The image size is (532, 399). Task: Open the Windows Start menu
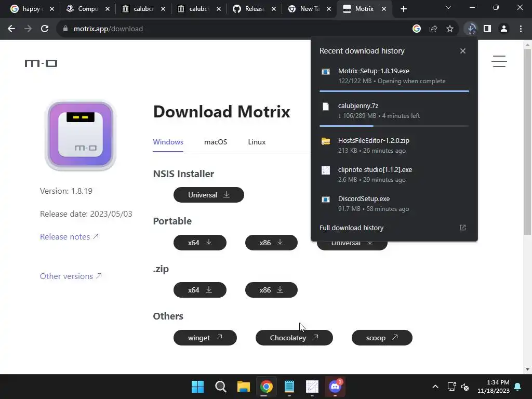click(x=197, y=387)
